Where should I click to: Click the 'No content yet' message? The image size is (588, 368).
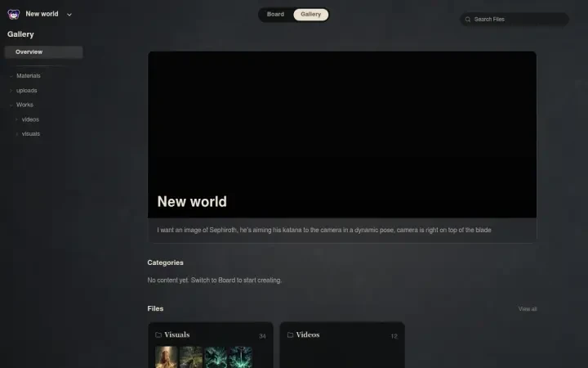(x=215, y=280)
